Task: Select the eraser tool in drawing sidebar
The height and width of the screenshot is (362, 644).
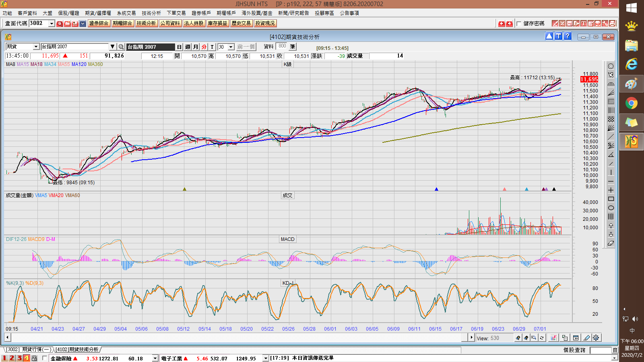Action: [x=611, y=243]
